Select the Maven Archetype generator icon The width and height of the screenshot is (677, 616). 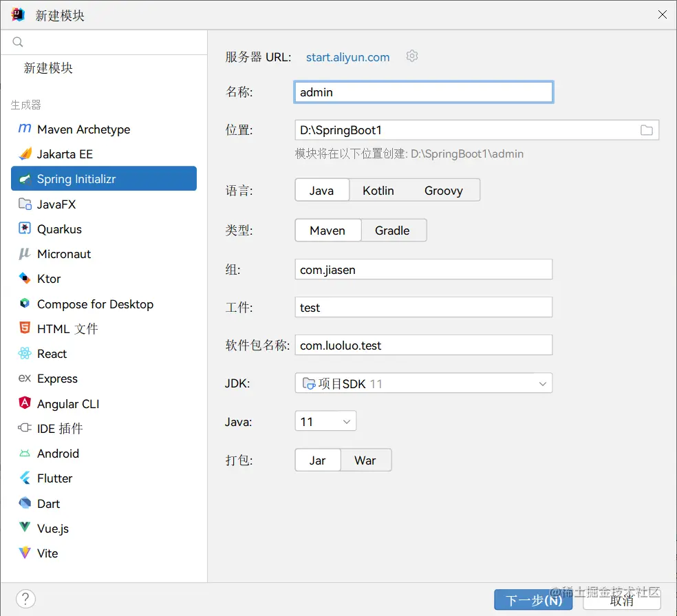pos(25,129)
